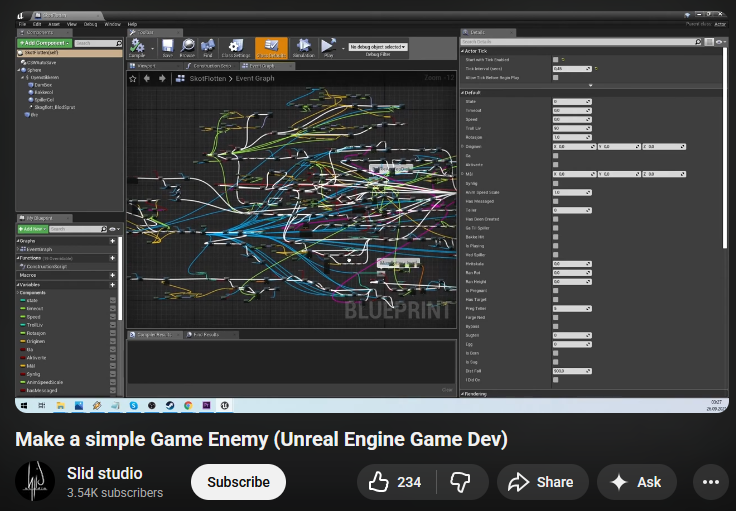Open the debug object filter dropdown
Viewport: 736px width, 511px height.
point(377,47)
